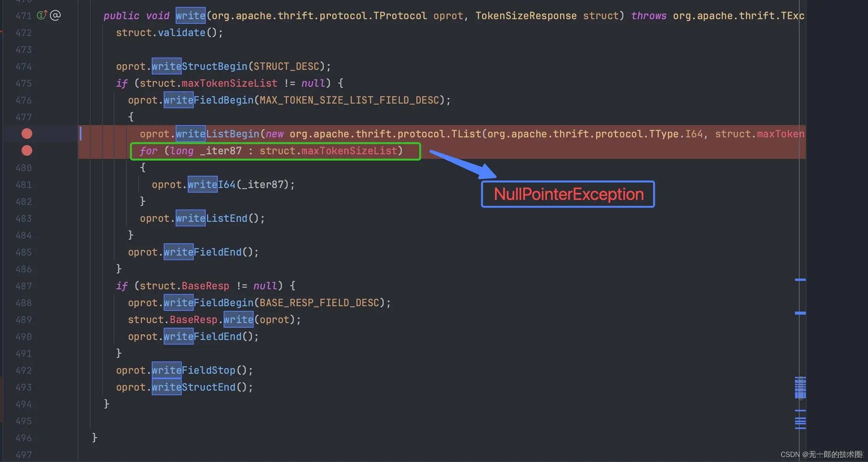The image size is (868, 462).
Task: Remove the red breakpoint beside the for loop line
Action: coord(27,150)
